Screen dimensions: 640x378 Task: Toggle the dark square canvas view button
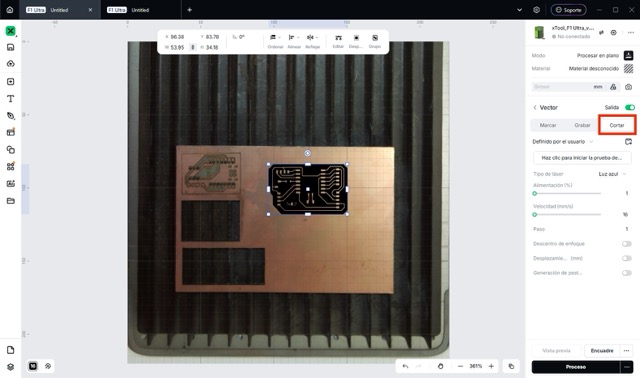coord(33,366)
